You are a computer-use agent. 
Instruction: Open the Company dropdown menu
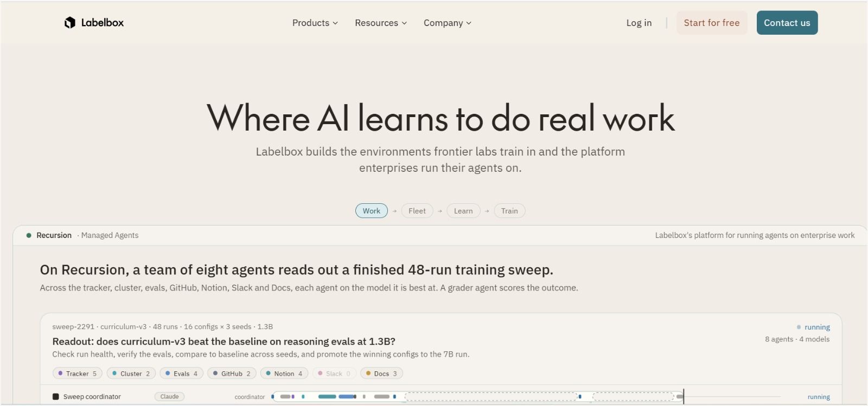coord(447,23)
